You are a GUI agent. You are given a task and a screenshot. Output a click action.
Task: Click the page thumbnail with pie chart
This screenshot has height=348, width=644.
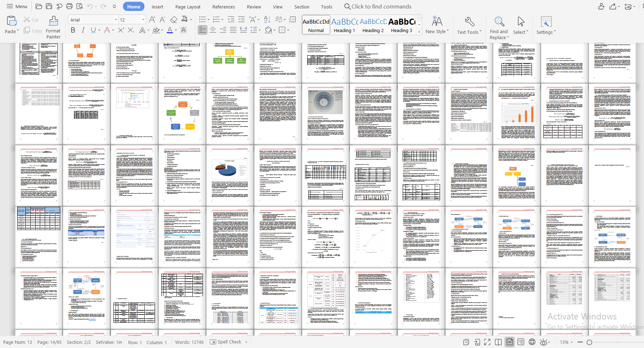(x=230, y=175)
